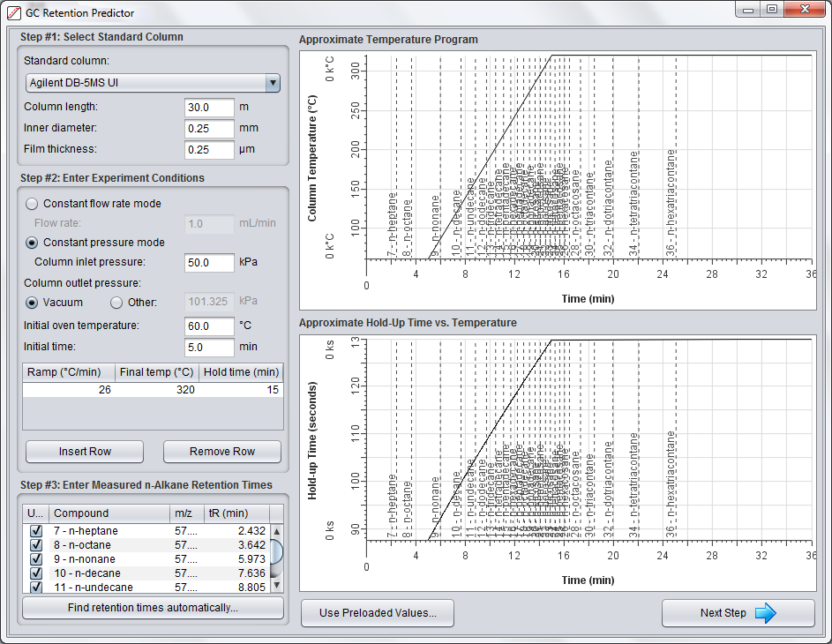832x644 pixels.
Task: Click Find retention times automatically
Action: pos(153,608)
